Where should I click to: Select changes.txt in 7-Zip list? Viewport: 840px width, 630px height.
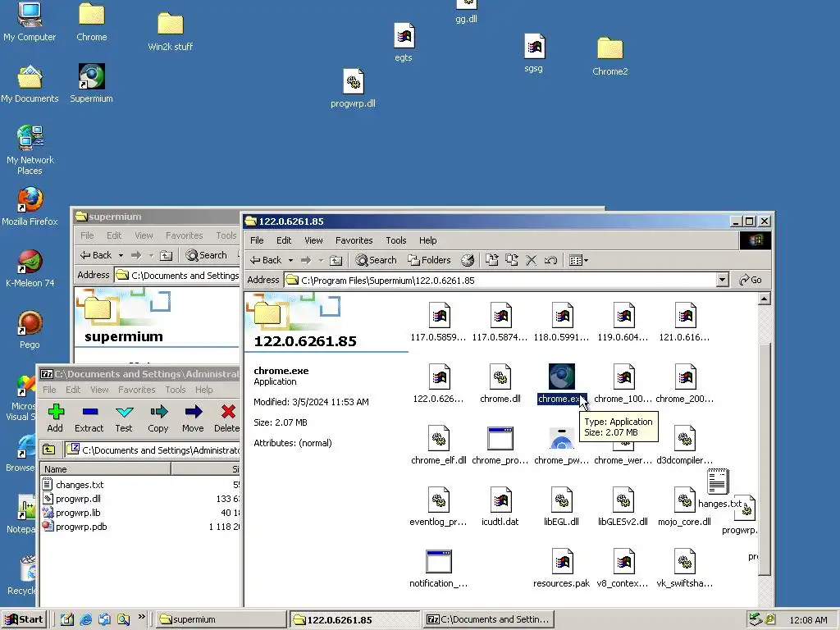pyautogui.click(x=73, y=484)
